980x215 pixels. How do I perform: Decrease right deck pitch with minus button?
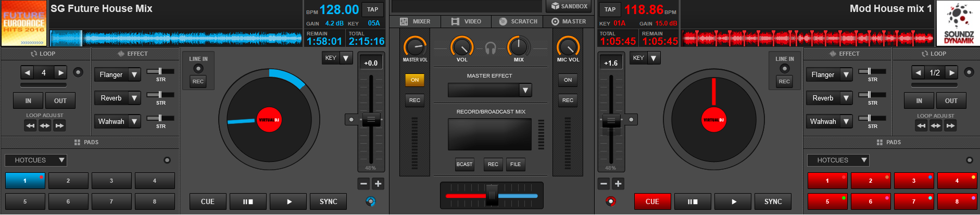(x=604, y=183)
